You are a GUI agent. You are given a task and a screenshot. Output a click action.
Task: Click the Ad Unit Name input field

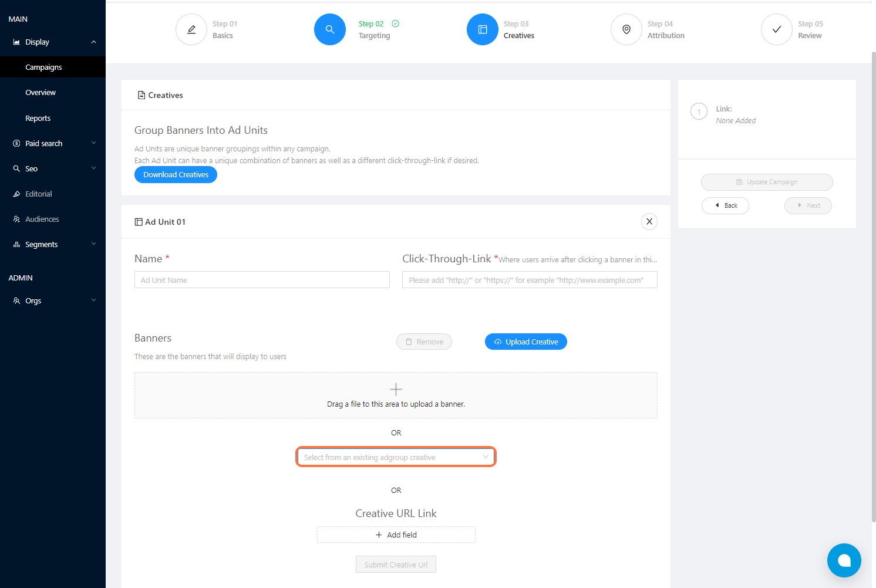tap(262, 280)
